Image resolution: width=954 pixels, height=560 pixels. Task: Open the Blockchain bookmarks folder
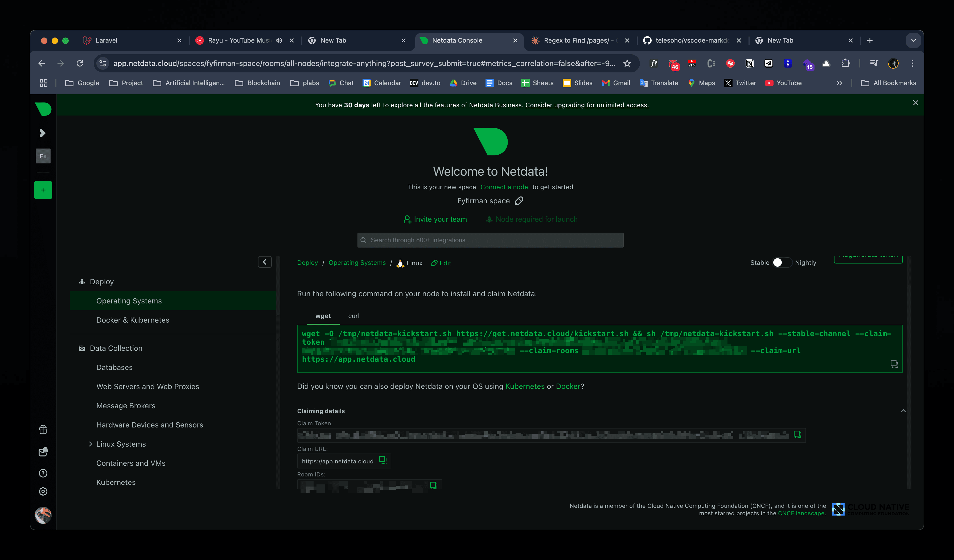(x=257, y=83)
